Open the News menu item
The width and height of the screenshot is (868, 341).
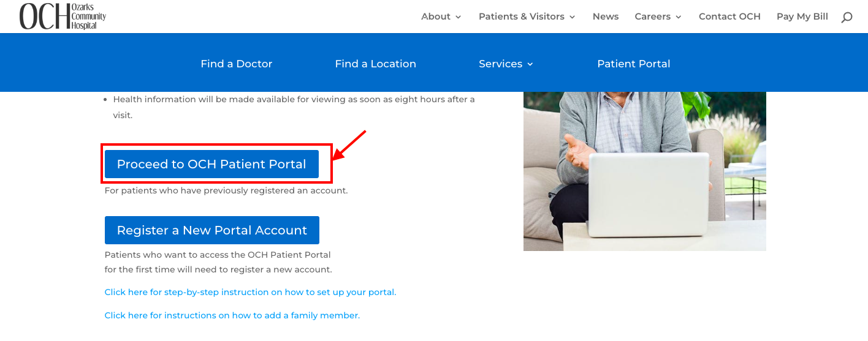606,17
